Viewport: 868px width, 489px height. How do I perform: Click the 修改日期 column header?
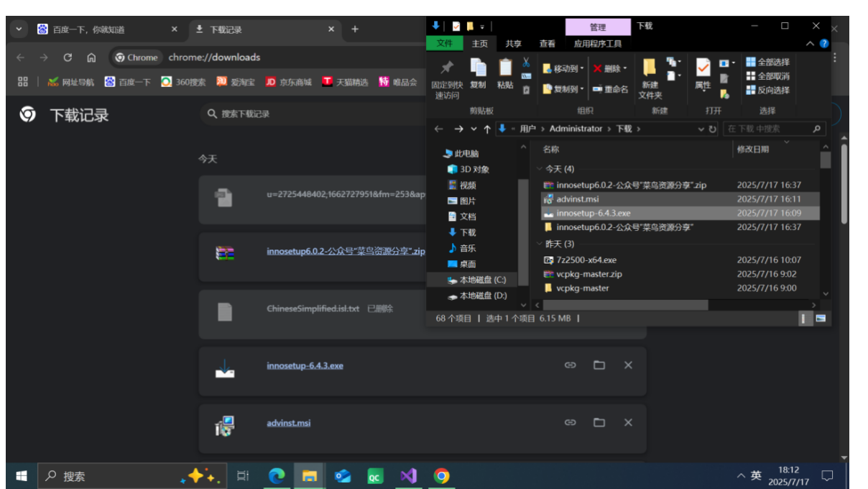click(x=753, y=150)
